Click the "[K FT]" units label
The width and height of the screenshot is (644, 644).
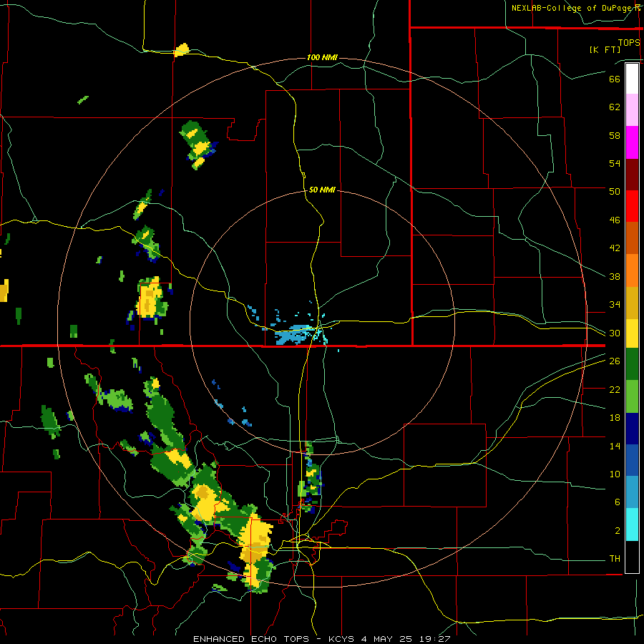605,49
